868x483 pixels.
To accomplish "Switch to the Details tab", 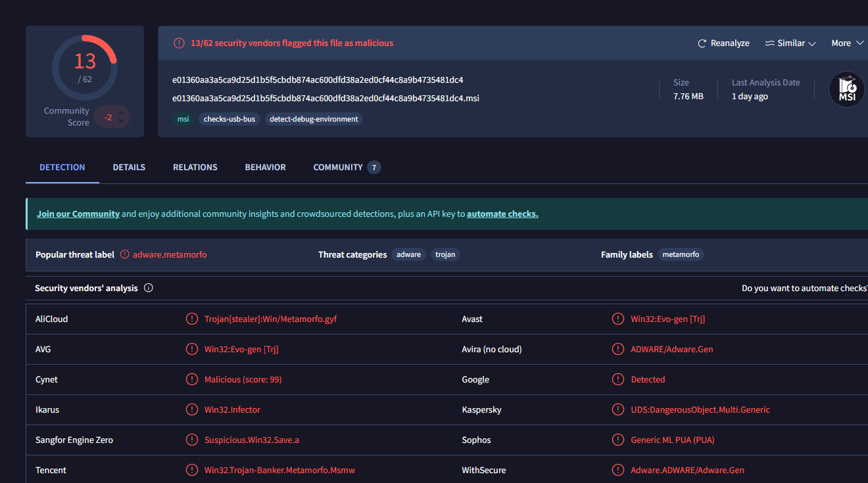I will 129,168.
